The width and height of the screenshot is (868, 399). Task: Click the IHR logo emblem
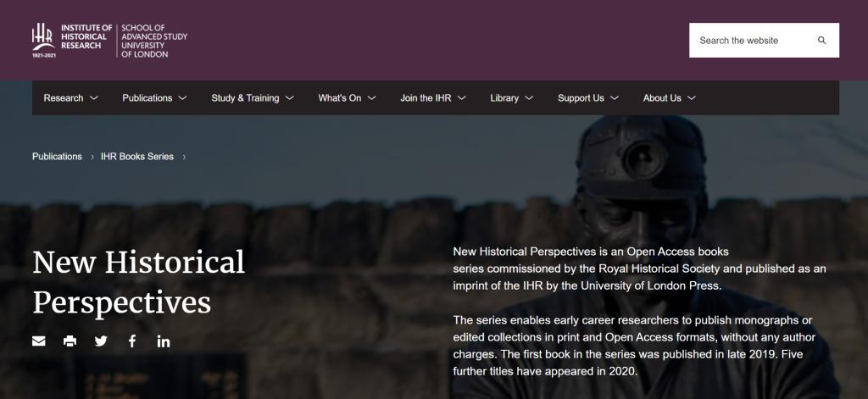click(x=42, y=39)
